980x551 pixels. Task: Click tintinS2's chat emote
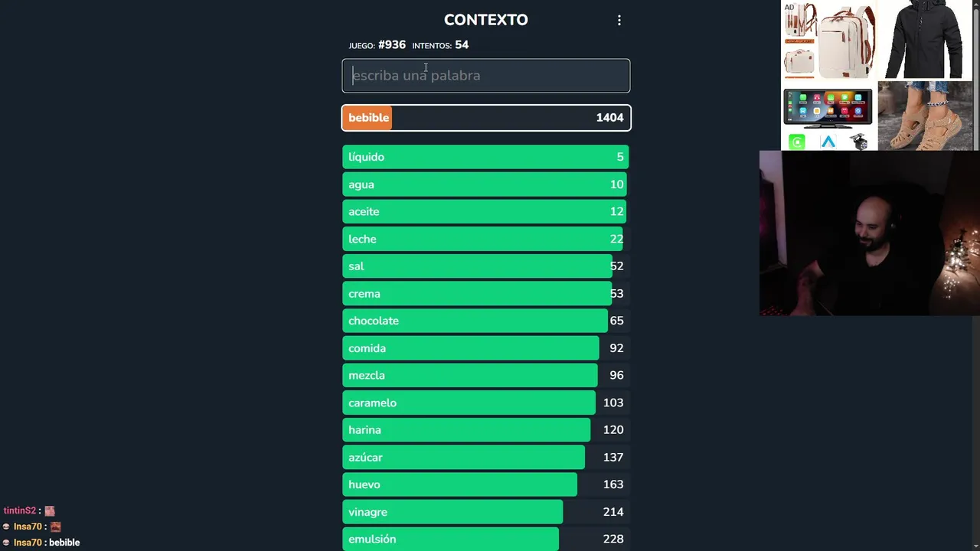pyautogui.click(x=50, y=510)
